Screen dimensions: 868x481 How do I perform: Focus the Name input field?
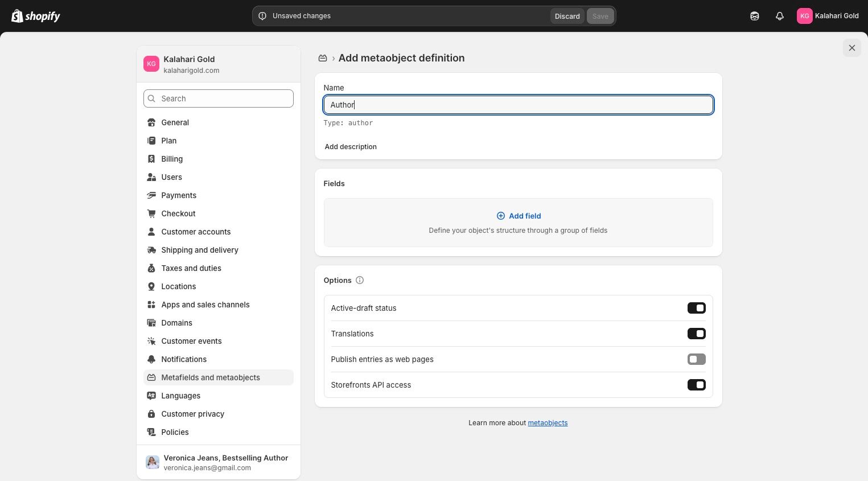pyautogui.click(x=518, y=105)
